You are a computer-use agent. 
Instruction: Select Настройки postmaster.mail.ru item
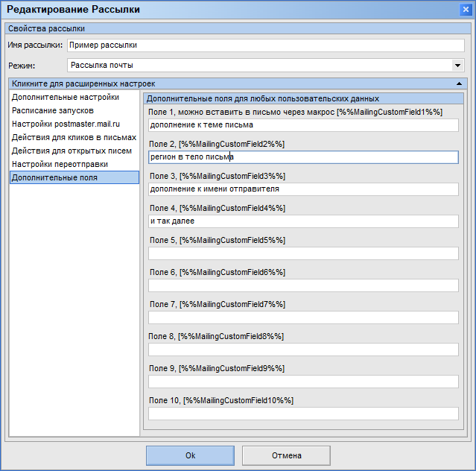pos(66,124)
